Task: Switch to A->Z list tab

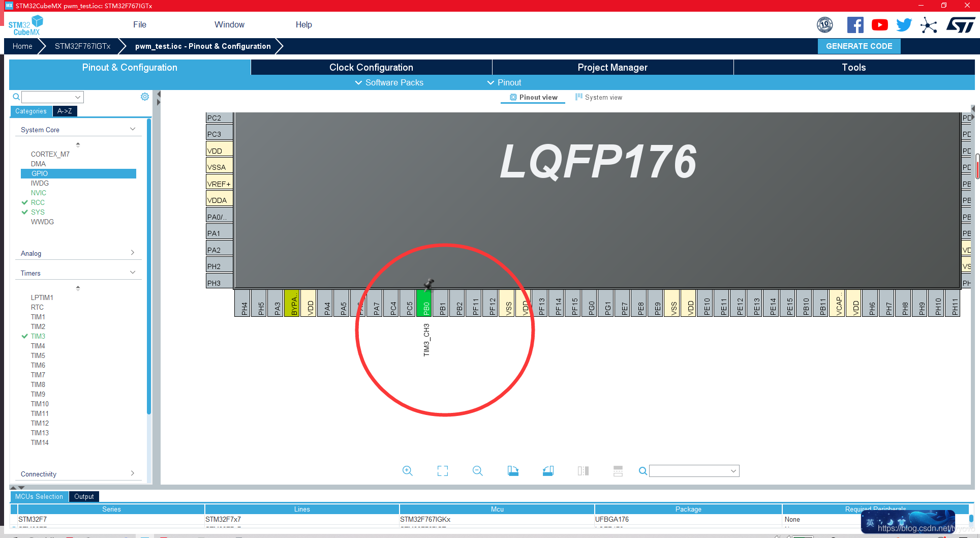Action: pyautogui.click(x=65, y=111)
